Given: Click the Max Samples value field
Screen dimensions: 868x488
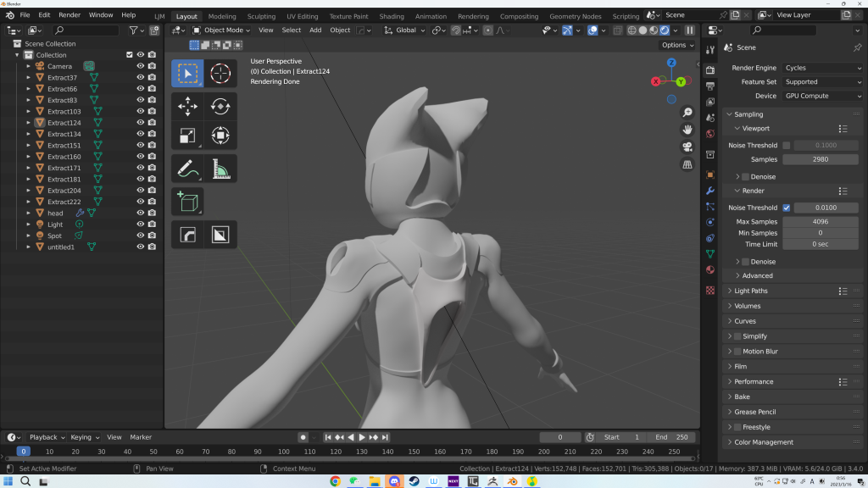Looking at the screenshot, I should pyautogui.click(x=820, y=222).
